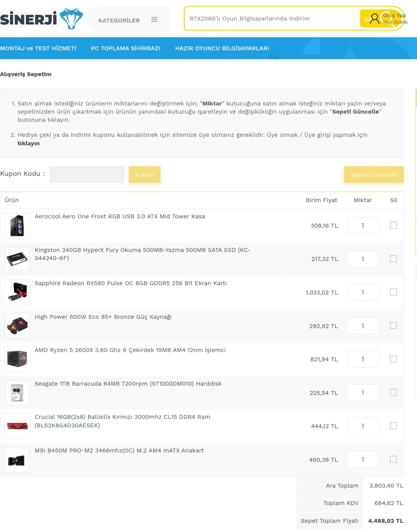Open Kingston 240GB HyperX Fury product link

tap(142, 254)
